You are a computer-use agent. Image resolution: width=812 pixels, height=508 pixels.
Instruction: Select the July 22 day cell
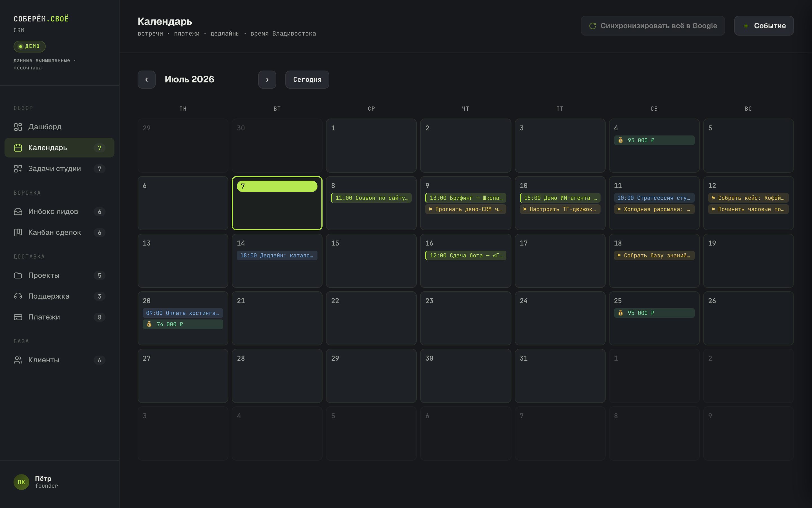pos(371,319)
